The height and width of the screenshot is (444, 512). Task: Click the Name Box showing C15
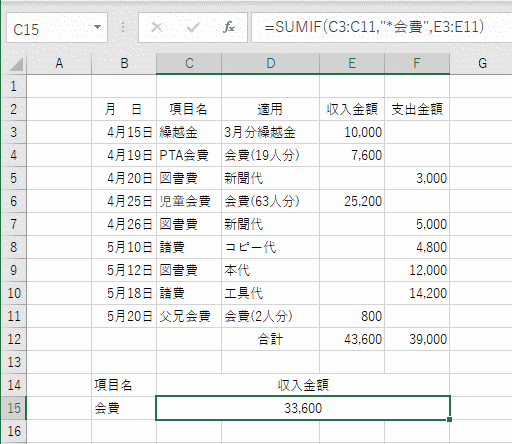(57, 28)
